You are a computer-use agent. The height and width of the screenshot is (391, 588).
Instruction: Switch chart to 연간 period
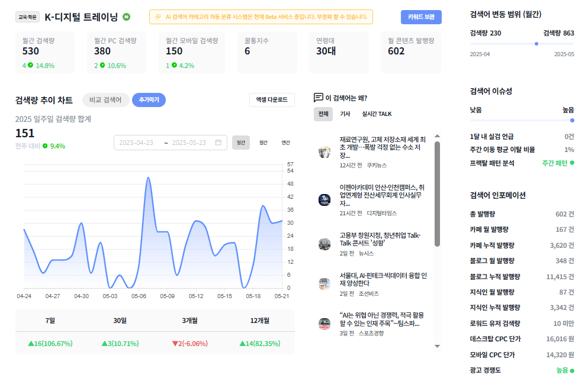(x=286, y=143)
